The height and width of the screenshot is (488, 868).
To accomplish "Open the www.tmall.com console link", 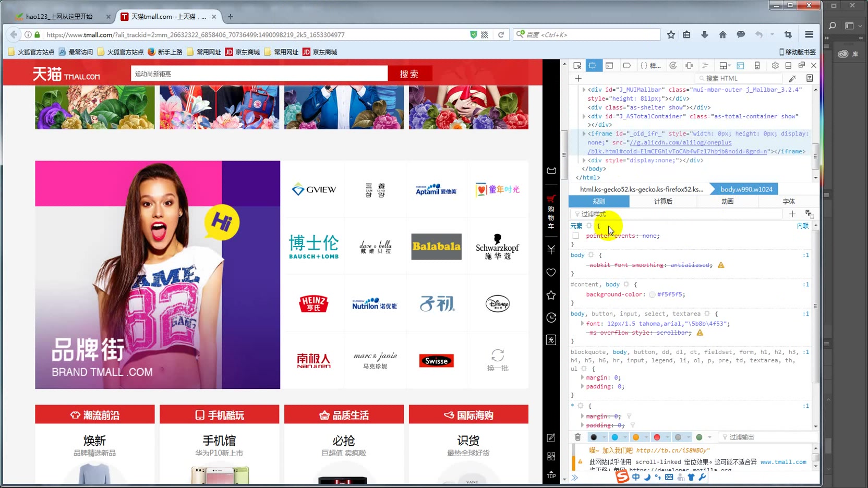I will [783, 462].
